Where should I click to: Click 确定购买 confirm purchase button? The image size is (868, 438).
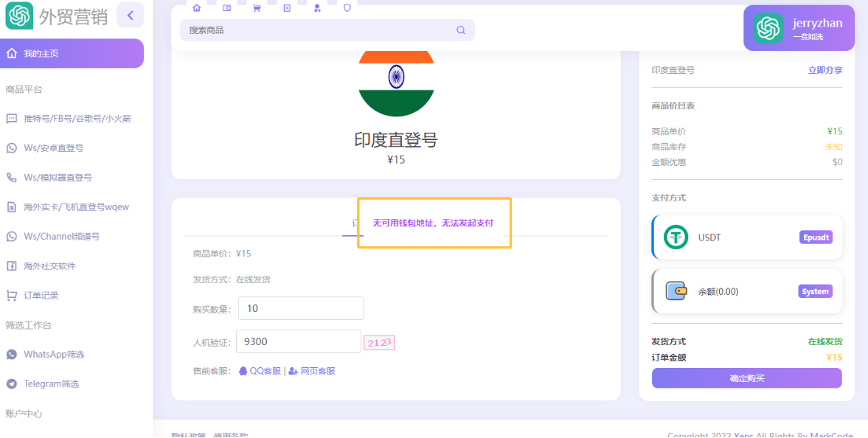coord(747,378)
